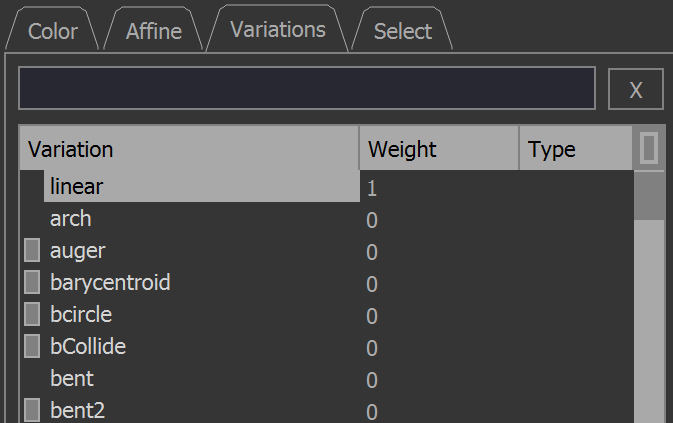Expand the auger variation parameters

(32, 250)
